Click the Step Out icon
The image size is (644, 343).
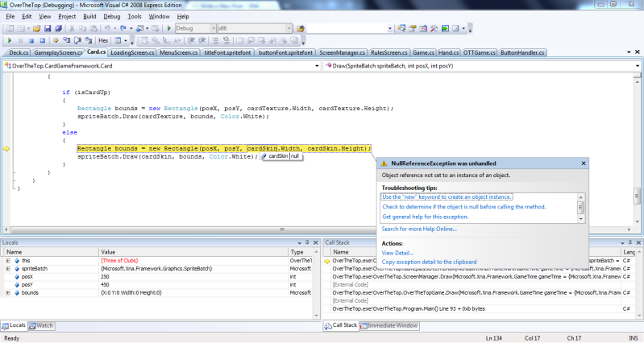click(x=89, y=40)
